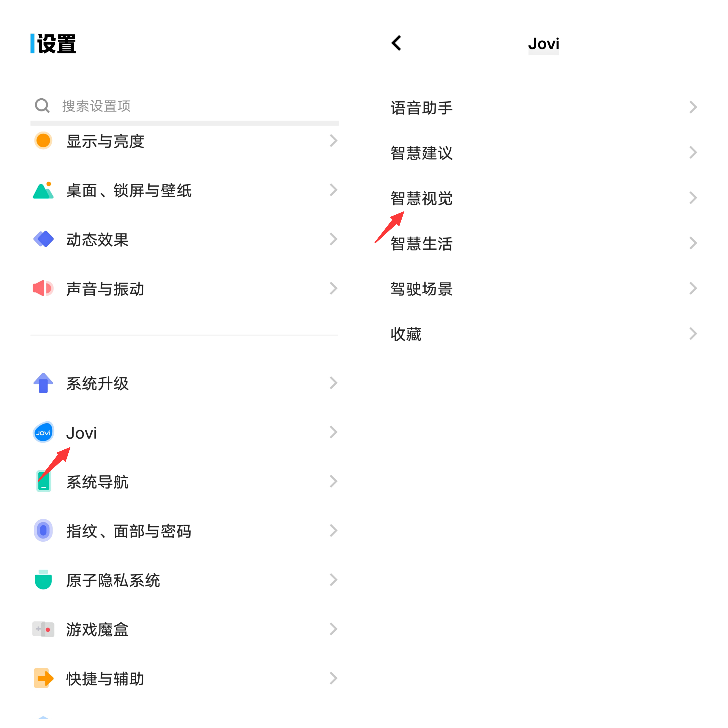Tap the Game Box controller icon
The width and height of the screenshot is (728, 728).
click(43, 629)
